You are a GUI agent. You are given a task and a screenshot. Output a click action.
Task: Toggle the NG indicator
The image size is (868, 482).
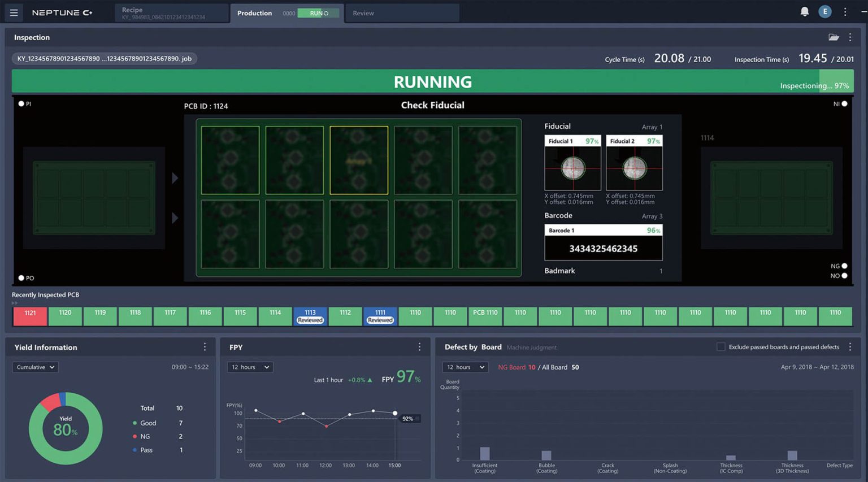[844, 266]
